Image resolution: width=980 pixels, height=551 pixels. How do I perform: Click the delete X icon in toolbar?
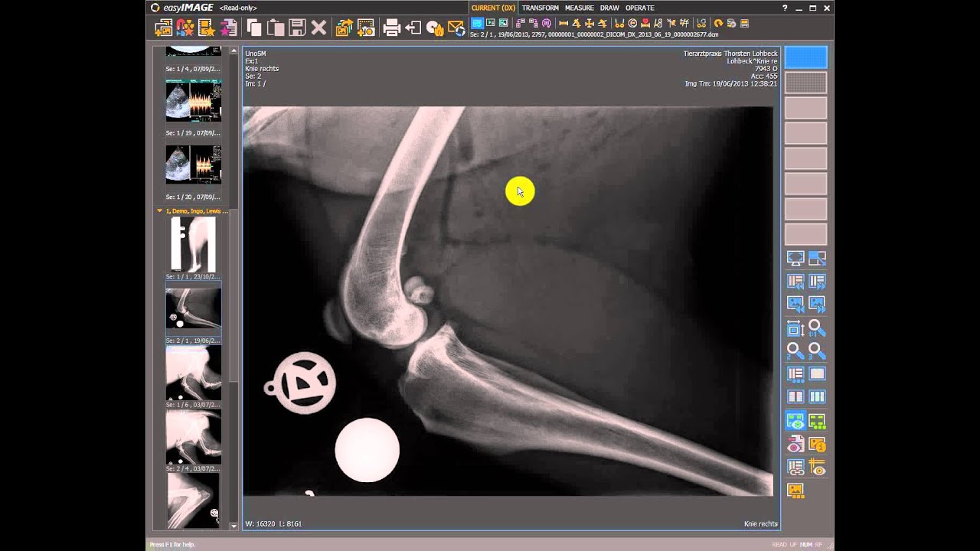319,28
